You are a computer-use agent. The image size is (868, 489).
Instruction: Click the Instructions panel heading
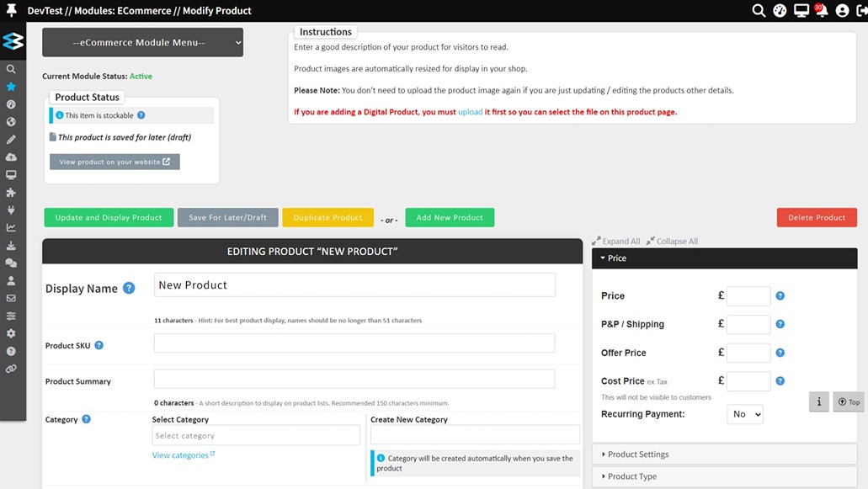coord(325,31)
